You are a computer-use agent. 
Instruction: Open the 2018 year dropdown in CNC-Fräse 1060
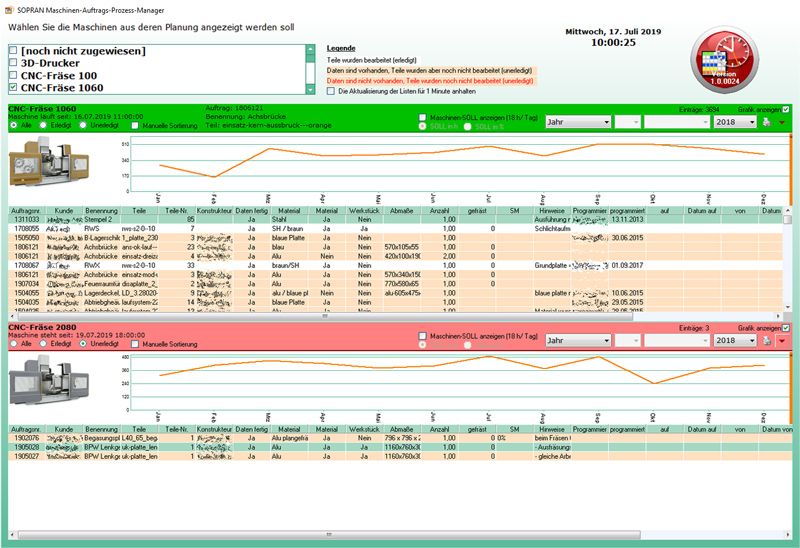click(x=735, y=122)
